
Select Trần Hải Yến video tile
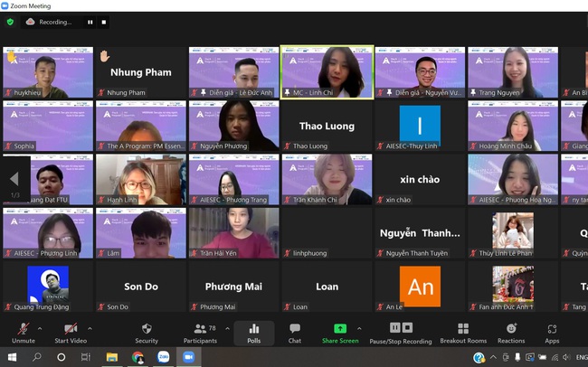(234, 233)
